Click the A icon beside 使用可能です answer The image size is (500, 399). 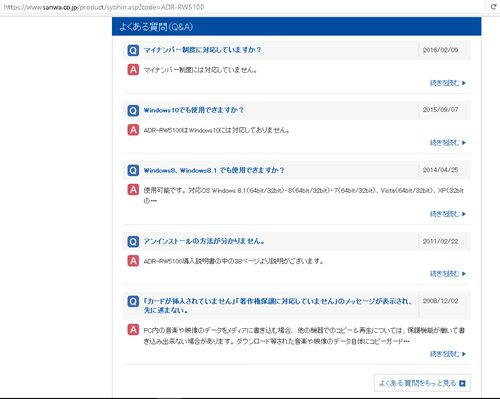point(133,190)
